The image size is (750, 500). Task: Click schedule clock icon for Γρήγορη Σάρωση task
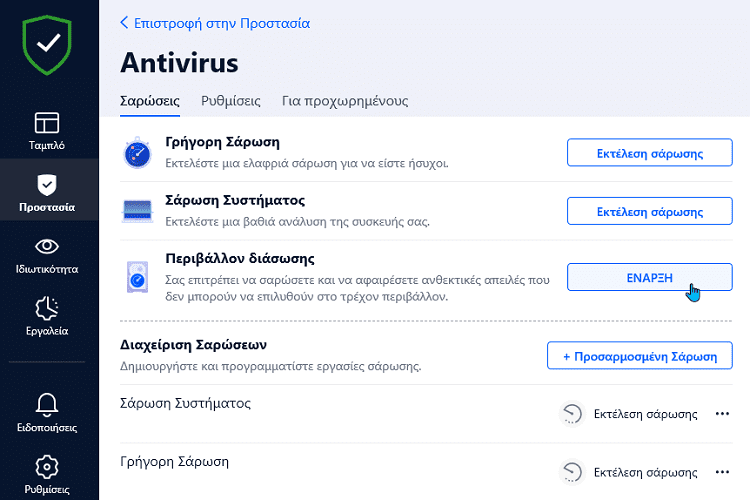coord(572,472)
